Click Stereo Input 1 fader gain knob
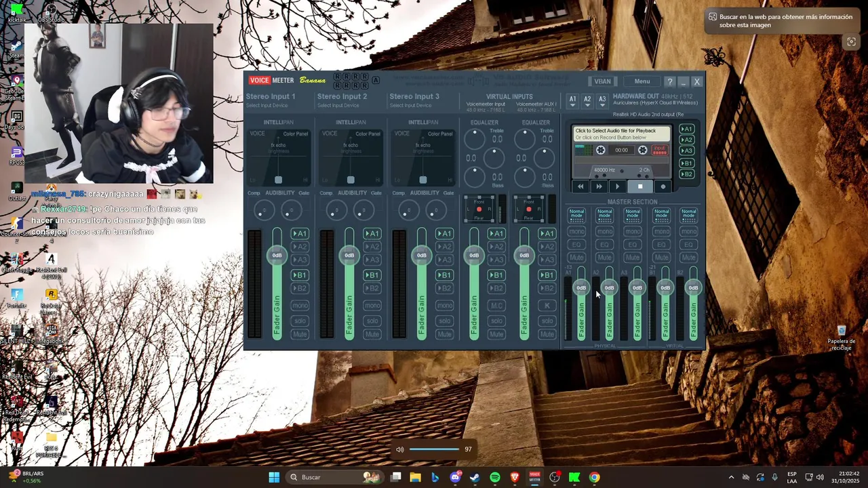This screenshot has width=868, height=488. [277, 255]
